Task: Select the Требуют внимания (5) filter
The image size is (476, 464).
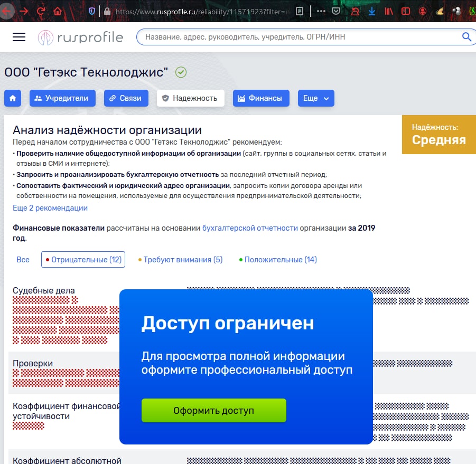Action: click(180, 260)
